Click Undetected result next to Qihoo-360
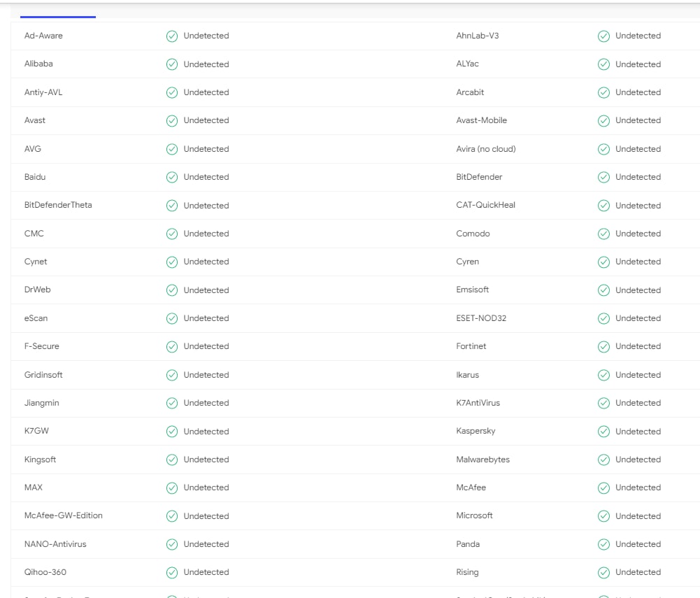700x598 pixels. pos(206,572)
